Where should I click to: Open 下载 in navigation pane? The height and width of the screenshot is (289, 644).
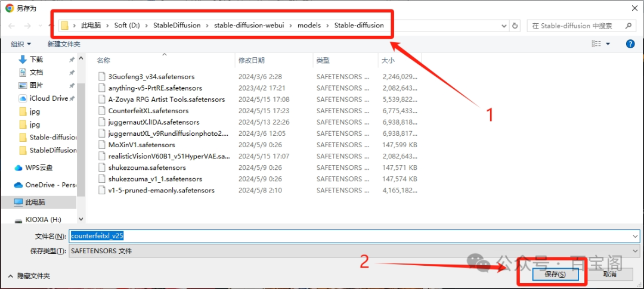coord(36,60)
